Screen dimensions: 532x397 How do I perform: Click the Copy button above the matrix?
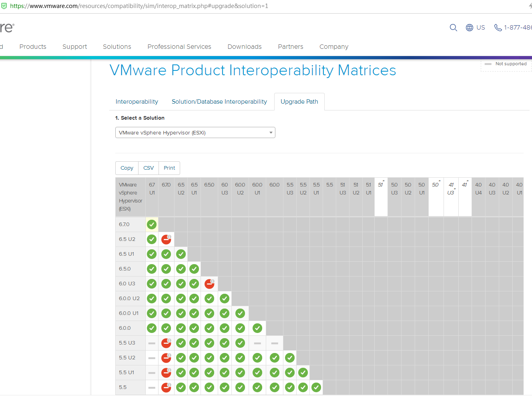point(126,168)
